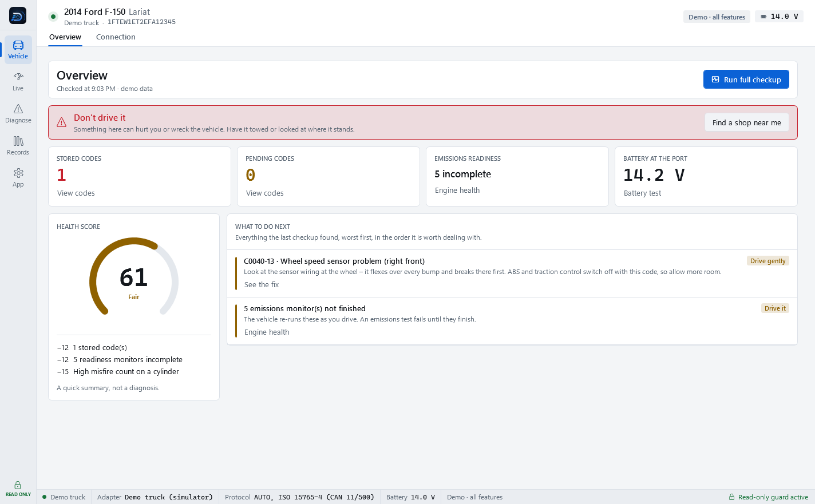The width and height of the screenshot is (815, 504).
Task: Switch to the Connection tab
Action: point(116,37)
